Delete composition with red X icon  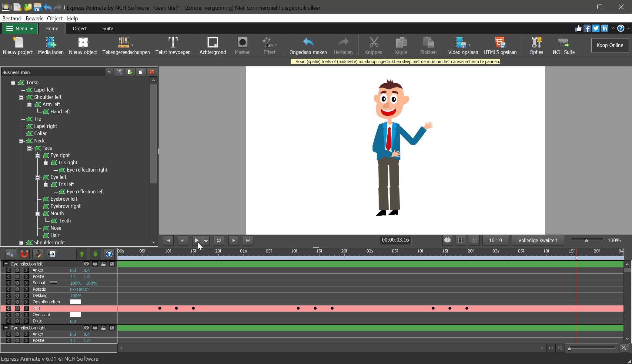pos(152,72)
